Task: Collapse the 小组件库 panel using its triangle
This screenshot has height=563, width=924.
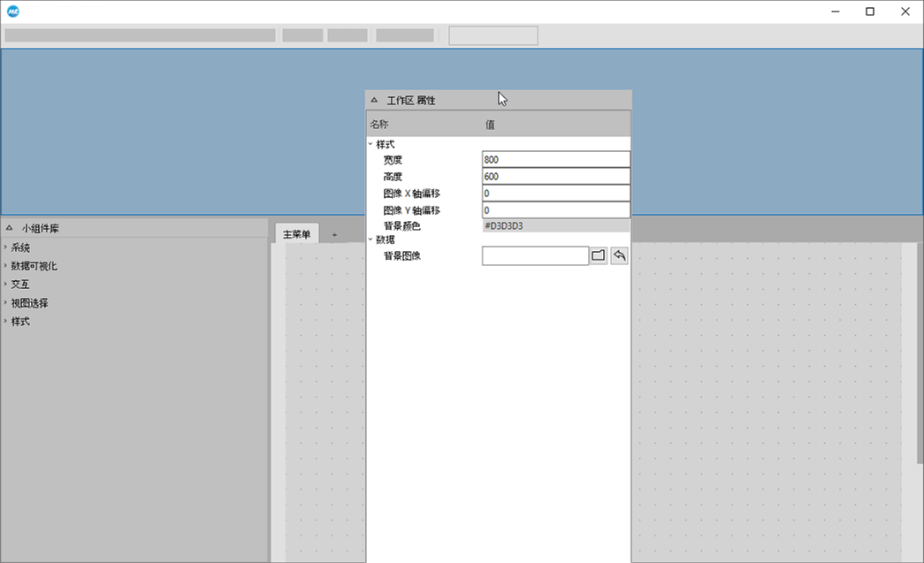Action: 9,228
